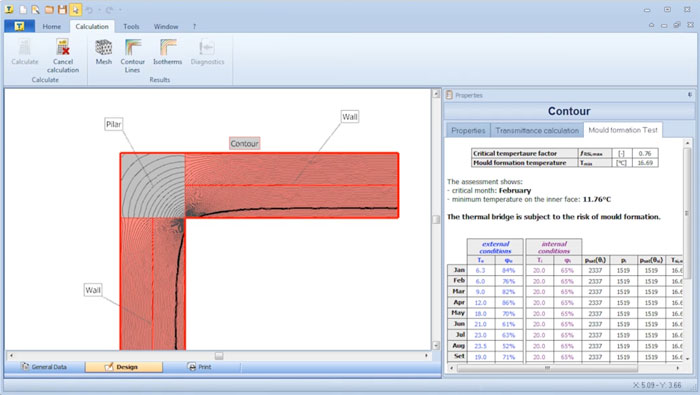Switch to the Home ribbon tab
Screen dimensions: 700x395
pos(52,27)
